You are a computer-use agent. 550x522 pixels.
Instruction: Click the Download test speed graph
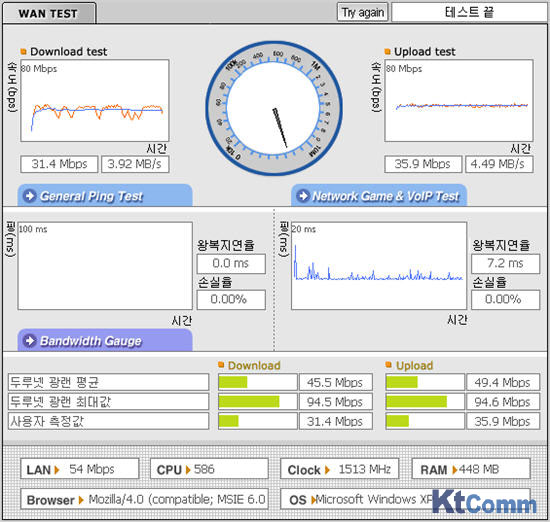[x=95, y=101]
